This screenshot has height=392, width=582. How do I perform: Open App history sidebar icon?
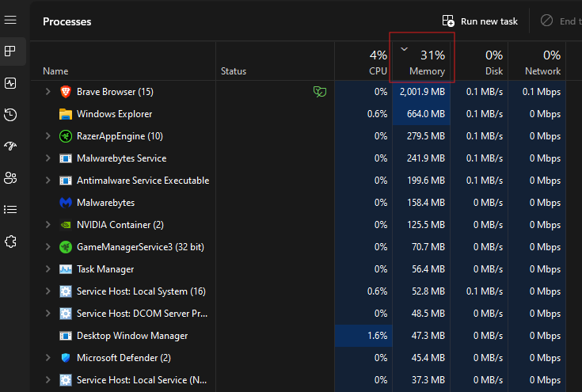click(x=10, y=115)
